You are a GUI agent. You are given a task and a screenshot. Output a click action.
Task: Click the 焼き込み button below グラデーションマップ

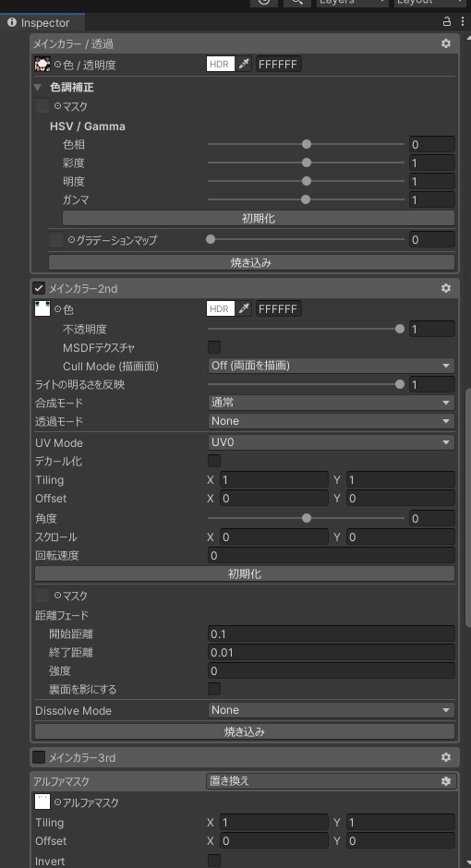(x=251, y=262)
